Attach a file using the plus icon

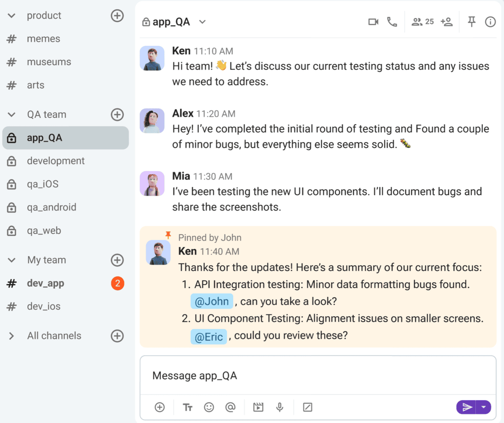(159, 407)
